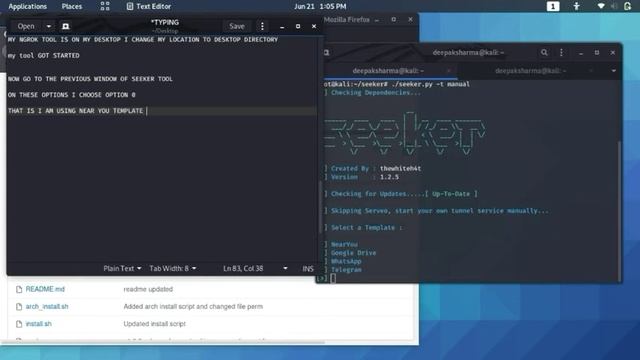This screenshot has height=360, width=640.
Task: Minimize the terminal window
Action: tap(581, 53)
